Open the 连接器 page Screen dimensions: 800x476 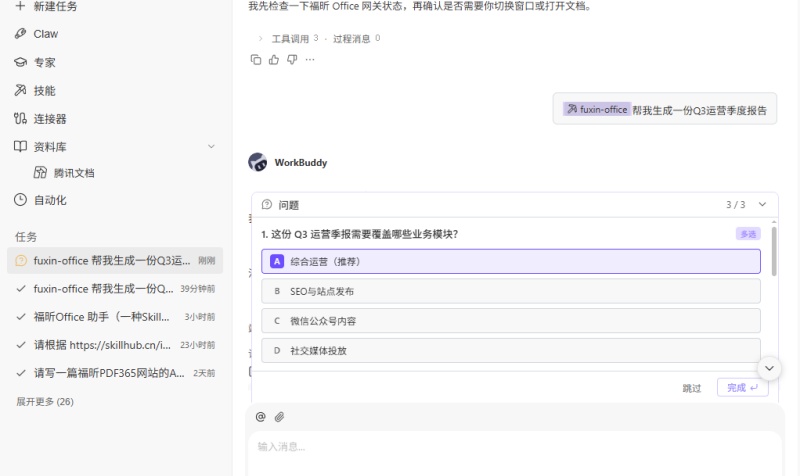pyautogui.click(x=50, y=119)
